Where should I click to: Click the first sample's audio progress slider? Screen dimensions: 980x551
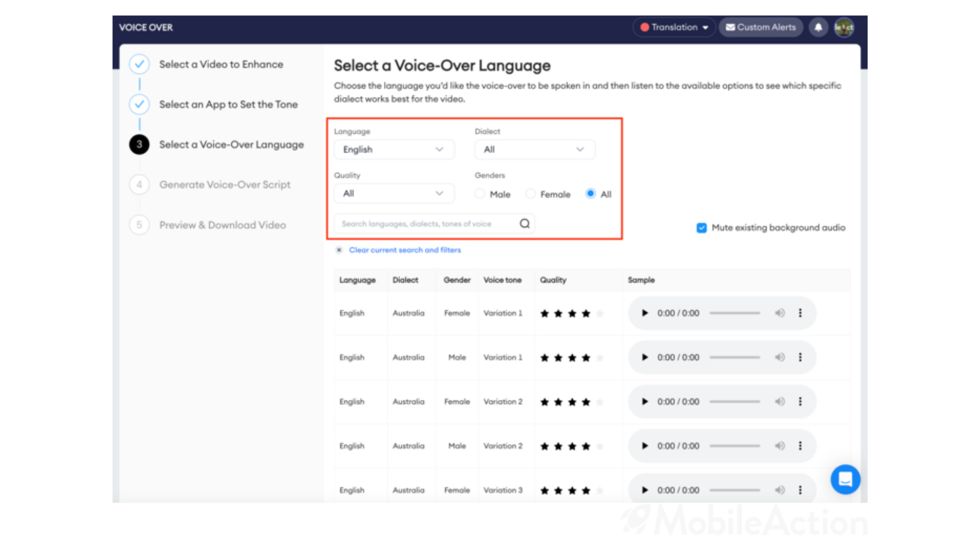[x=734, y=313]
